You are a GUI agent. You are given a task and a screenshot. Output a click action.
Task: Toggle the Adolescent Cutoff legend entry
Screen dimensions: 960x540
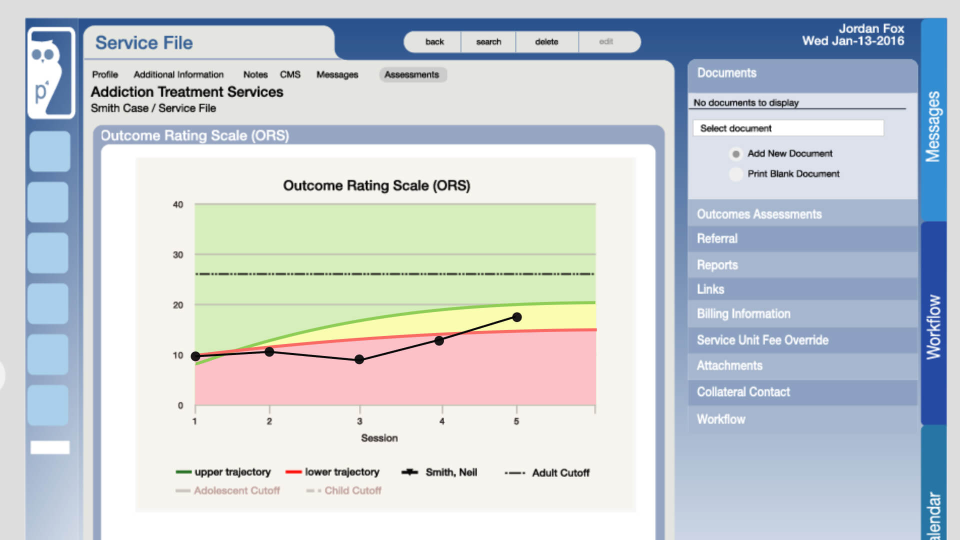228,490
